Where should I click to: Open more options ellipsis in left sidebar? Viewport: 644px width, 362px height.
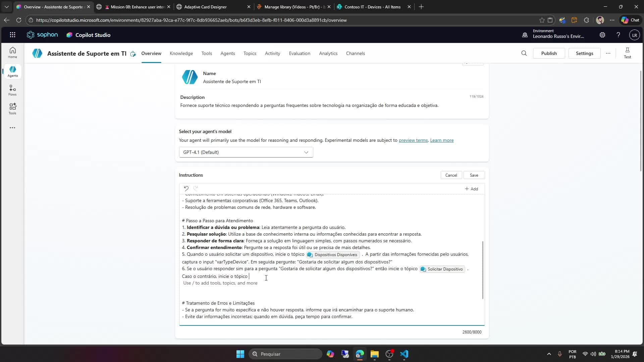(12, 128)
